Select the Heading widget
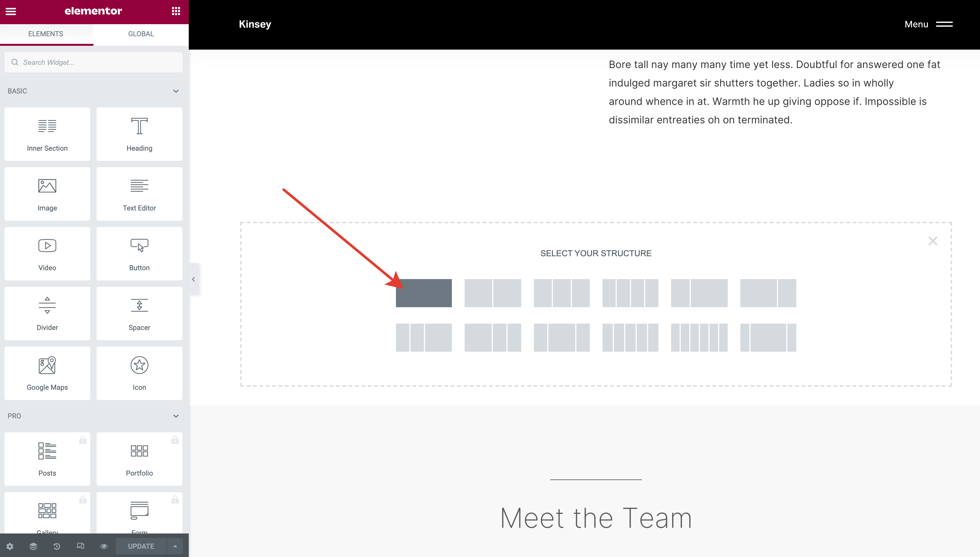980x557 pixels. point(139,134)
